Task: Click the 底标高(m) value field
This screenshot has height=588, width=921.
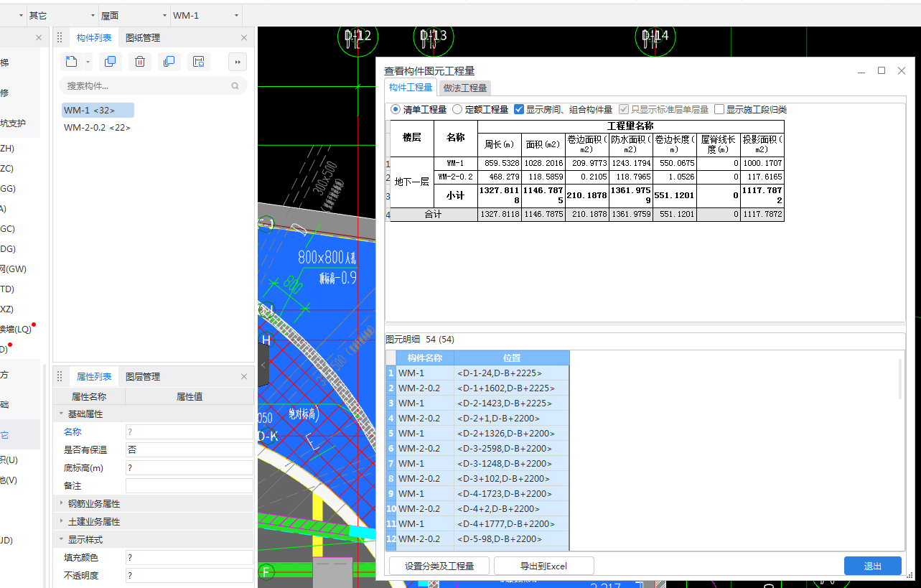Action: (x=190, y=468)
